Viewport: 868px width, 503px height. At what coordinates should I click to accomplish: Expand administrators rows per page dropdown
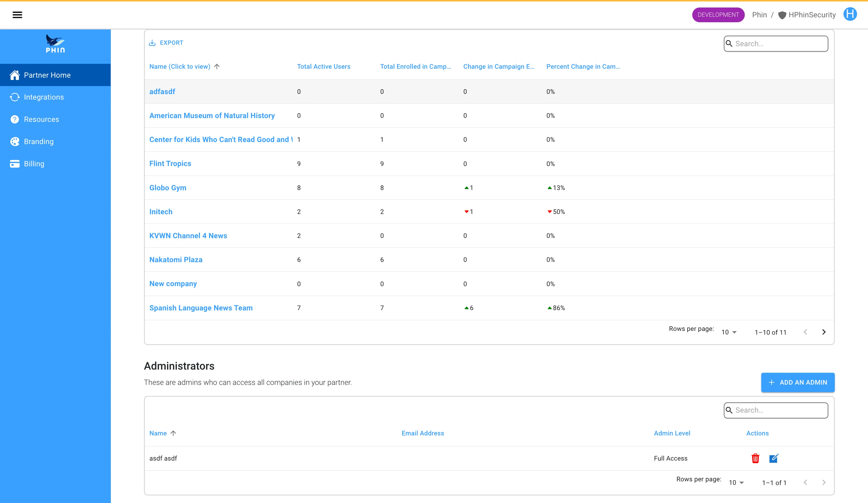click(x=736, y=483)
